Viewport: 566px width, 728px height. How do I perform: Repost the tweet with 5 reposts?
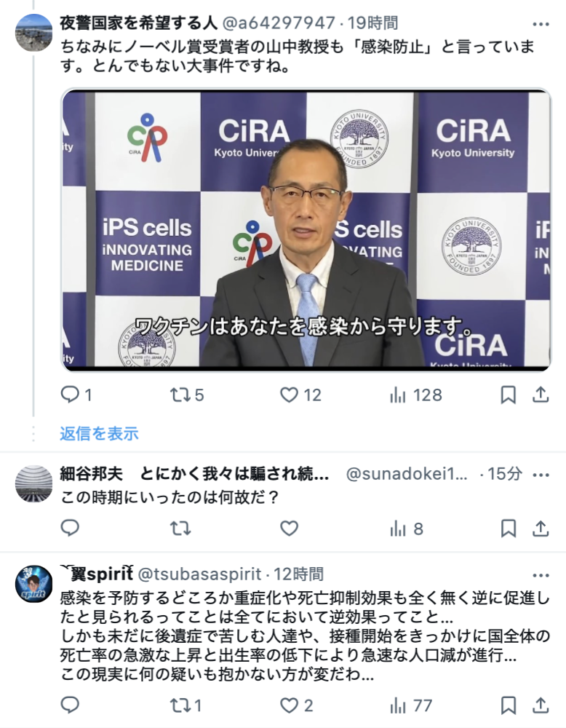[187, 395]
